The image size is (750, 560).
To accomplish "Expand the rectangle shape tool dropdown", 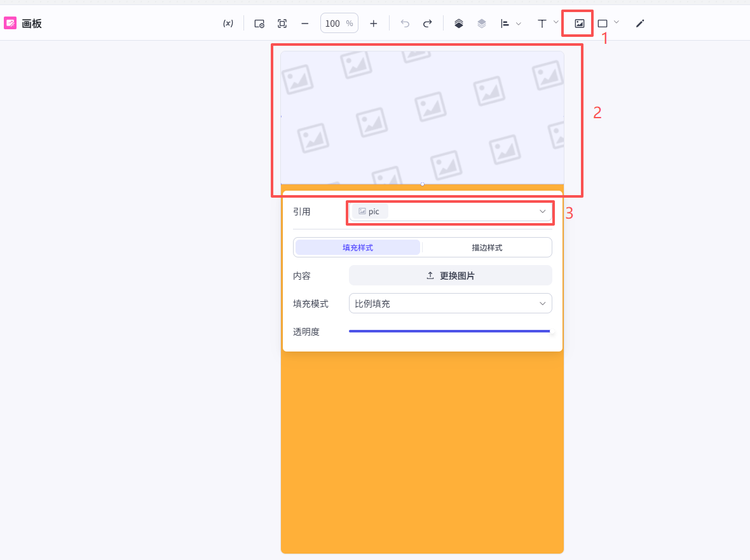I will click(x=616, y=22).
